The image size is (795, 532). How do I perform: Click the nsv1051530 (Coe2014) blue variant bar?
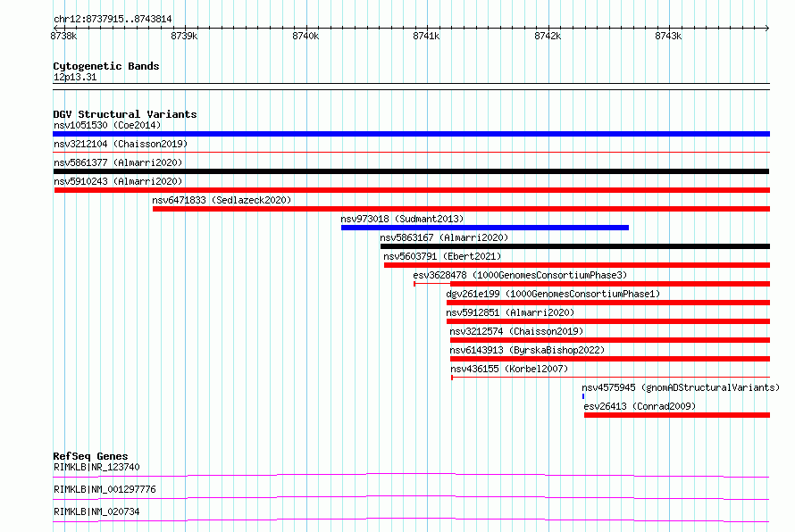(411, 134)
